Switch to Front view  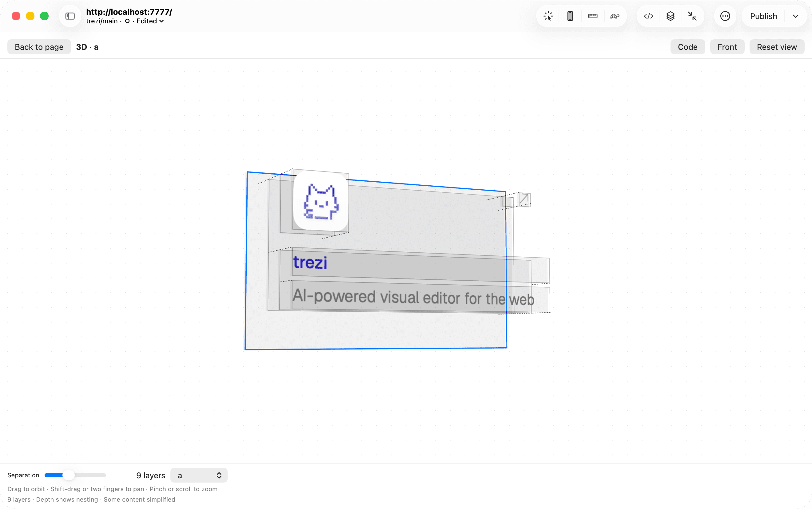(727, 47)
